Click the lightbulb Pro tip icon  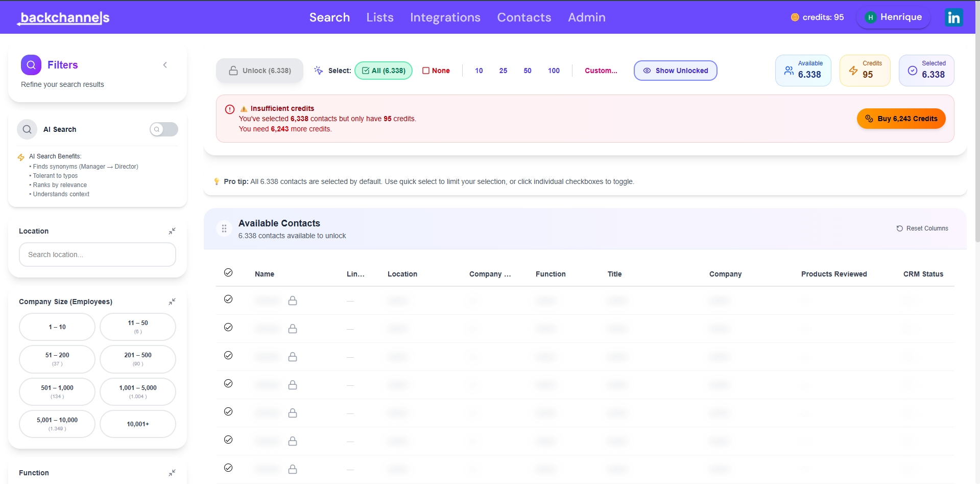[x=217, y=181]
